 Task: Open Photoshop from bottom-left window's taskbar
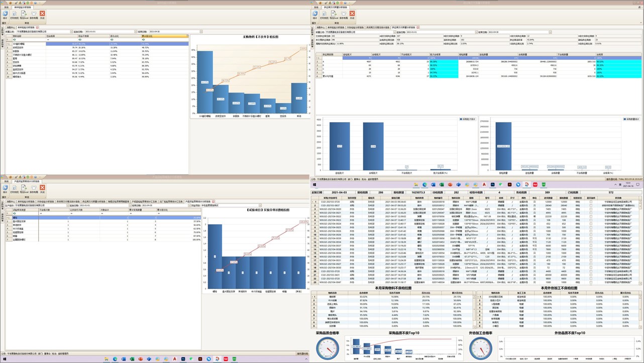[x=183, y=359]
